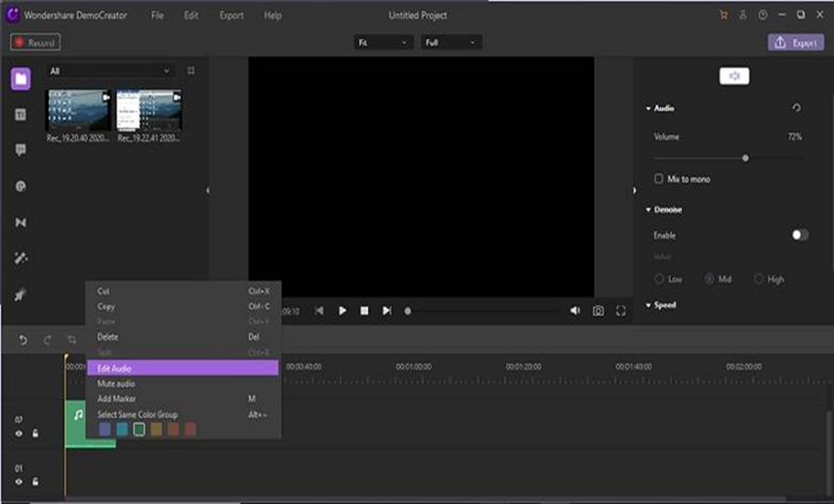Enter fullscreen preview mode
The width and height of the screenshot is (834, 504).
(621, 311)
